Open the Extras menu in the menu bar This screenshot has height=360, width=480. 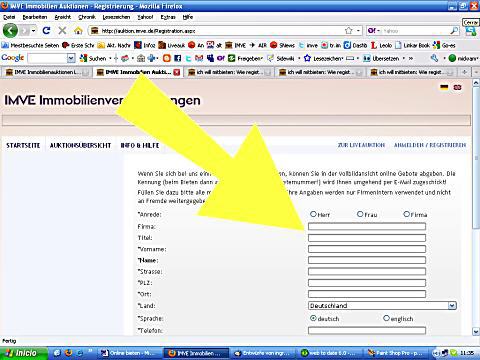[x=168, y=17]
